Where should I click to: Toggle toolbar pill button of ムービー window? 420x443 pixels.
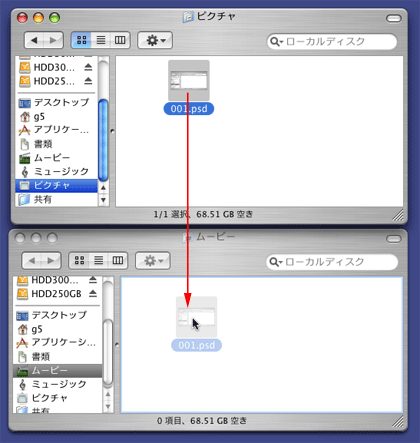[x=394, y=239]
